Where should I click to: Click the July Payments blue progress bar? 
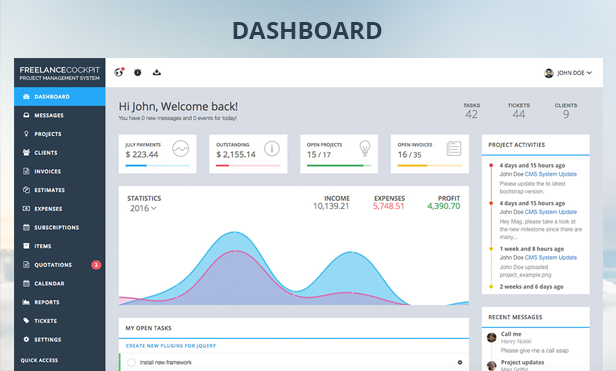157,165
